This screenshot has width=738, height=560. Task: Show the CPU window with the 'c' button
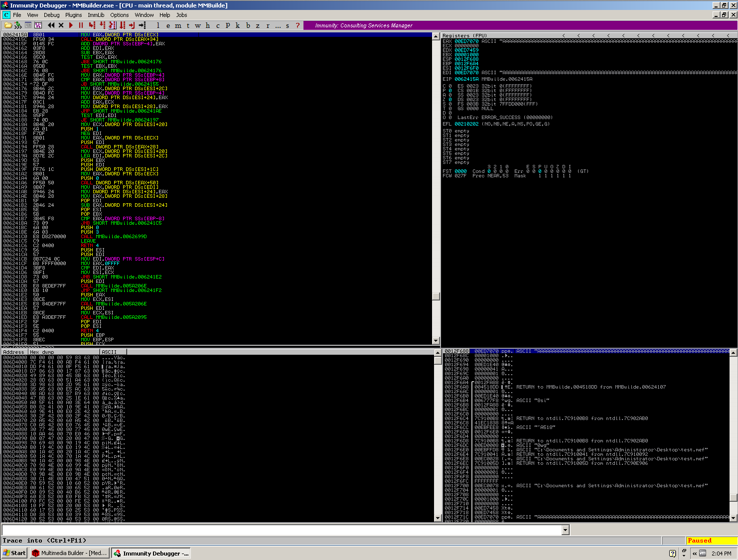point(218,25)
